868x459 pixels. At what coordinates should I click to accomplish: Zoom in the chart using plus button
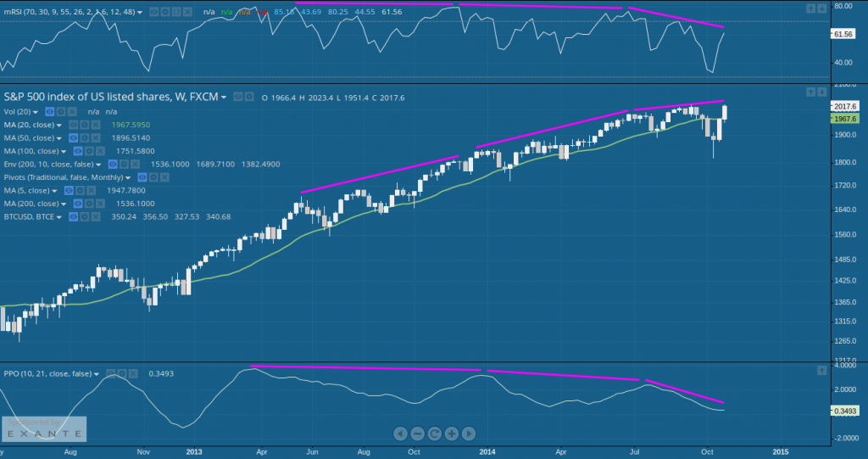[451, 434]
